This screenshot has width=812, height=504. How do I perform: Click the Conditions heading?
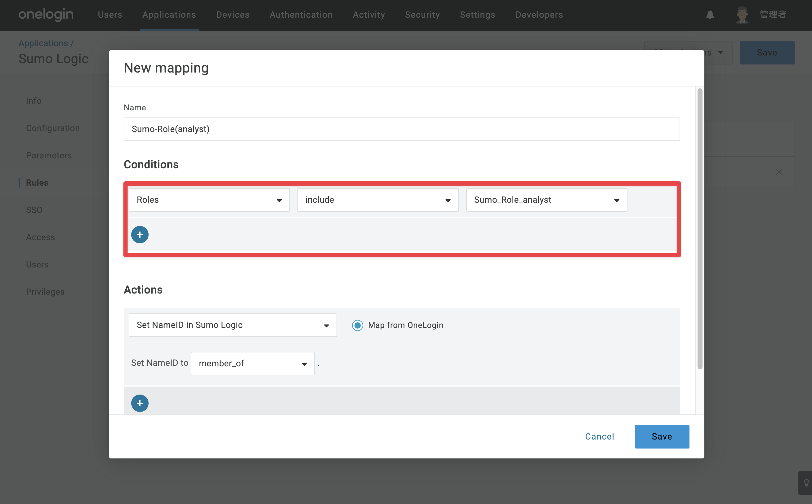tap(151, 165)
